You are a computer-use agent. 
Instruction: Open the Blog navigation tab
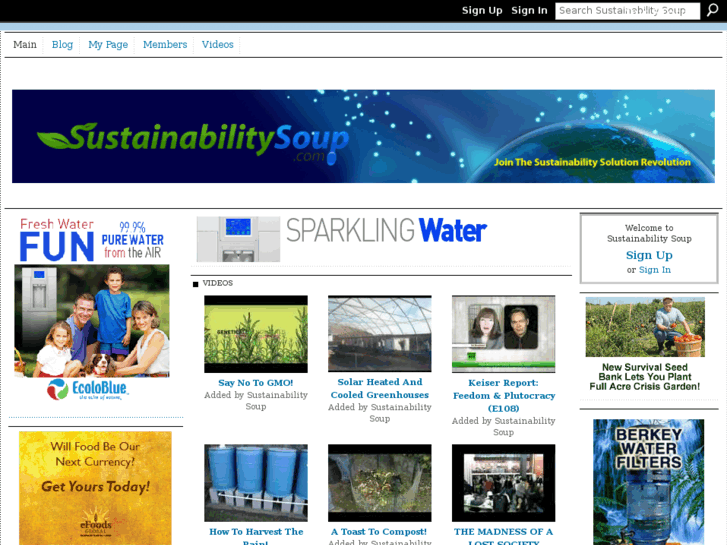(x=62, y=45)
